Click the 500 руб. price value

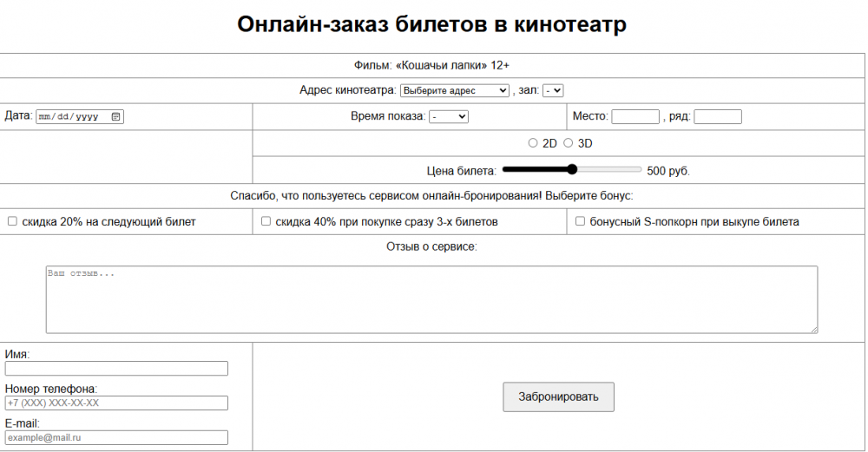(x=668, y=171)
